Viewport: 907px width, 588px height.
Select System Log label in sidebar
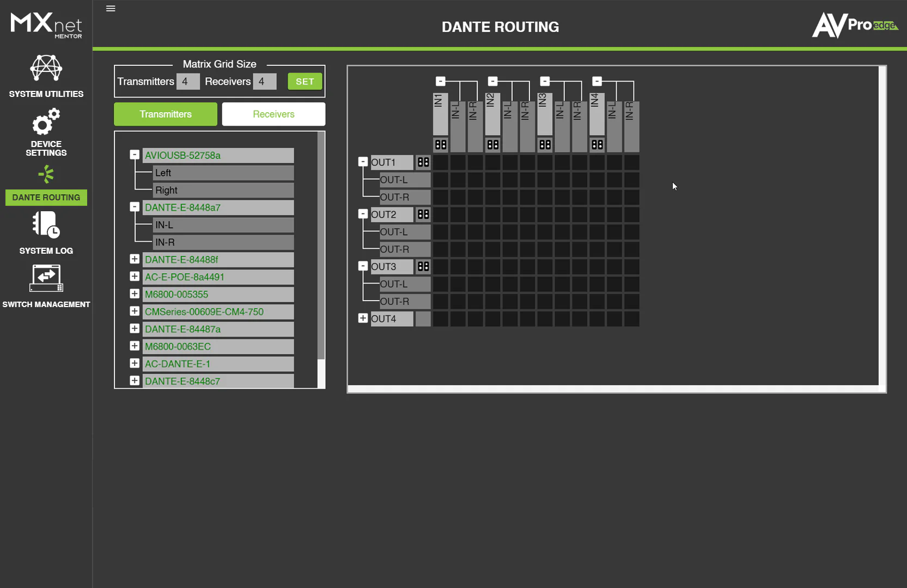click(46, 251)
